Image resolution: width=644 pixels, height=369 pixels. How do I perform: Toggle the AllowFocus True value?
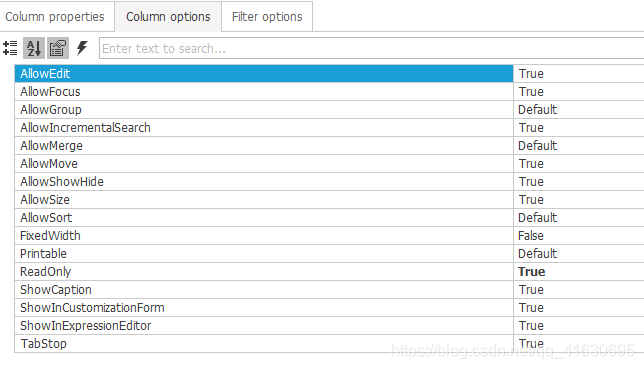point(579,92)
